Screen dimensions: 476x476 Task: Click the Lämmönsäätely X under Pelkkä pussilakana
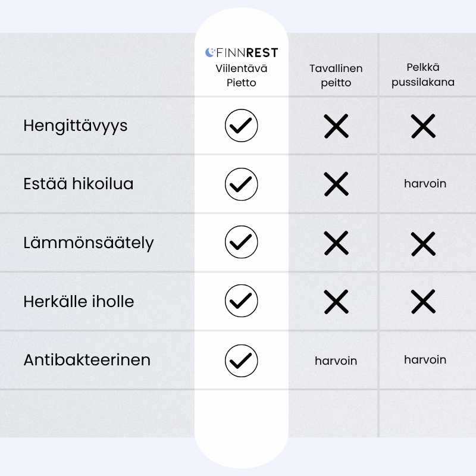pyautogui.click(x=423, y=244)
